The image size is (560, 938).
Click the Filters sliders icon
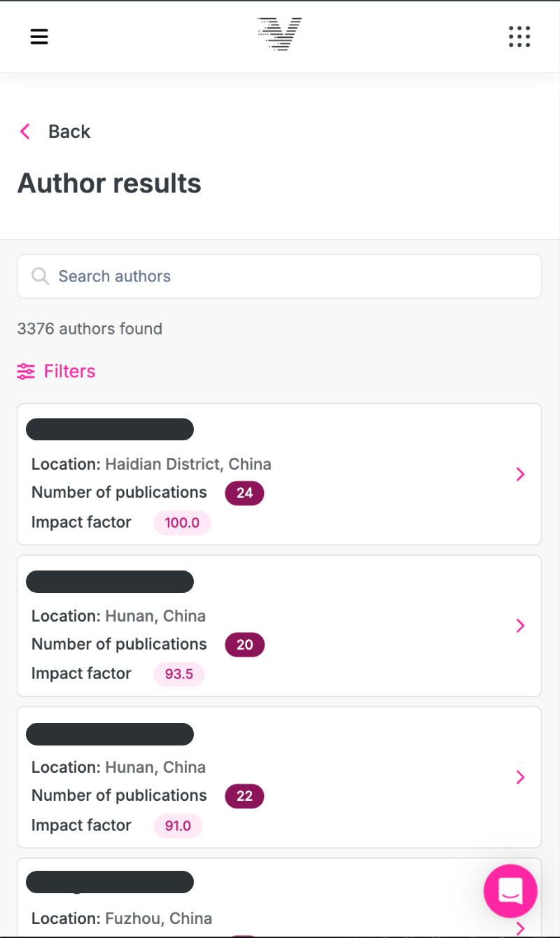point(26,371)
